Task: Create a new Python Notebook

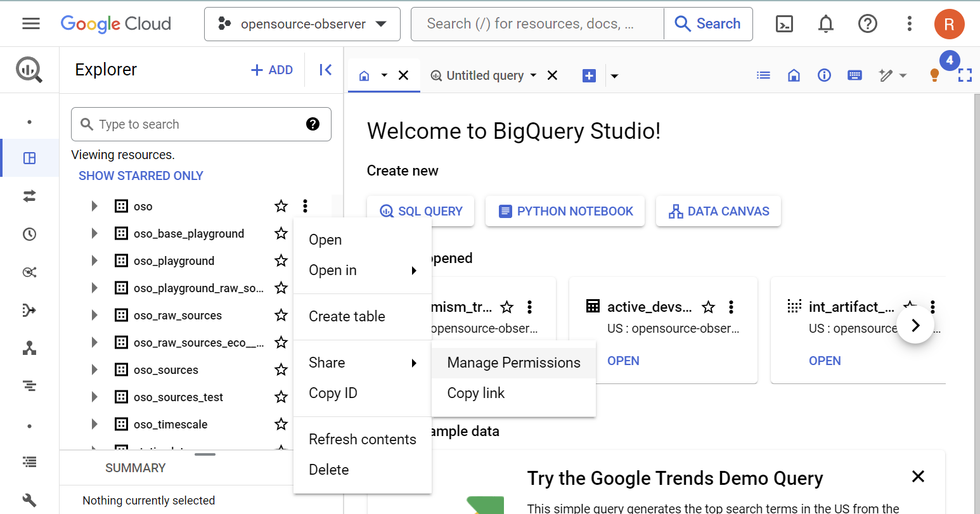Action: (564, 211)
